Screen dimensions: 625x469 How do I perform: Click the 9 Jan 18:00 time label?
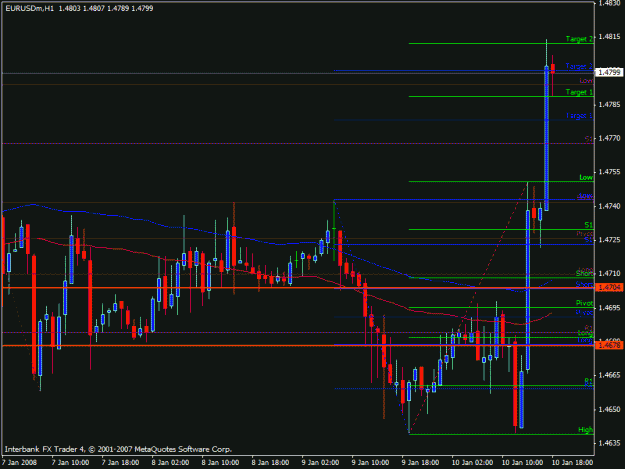(421, 463)
